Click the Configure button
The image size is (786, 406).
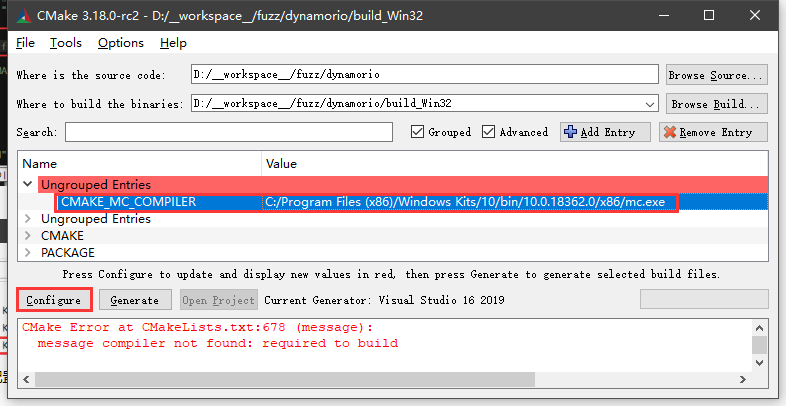pos(54,300)
